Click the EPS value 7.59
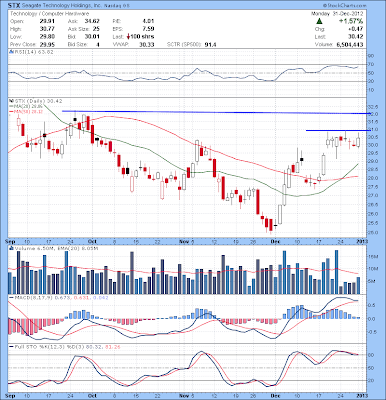The width and height of the screenshot is (386, 400). point(148,29)
